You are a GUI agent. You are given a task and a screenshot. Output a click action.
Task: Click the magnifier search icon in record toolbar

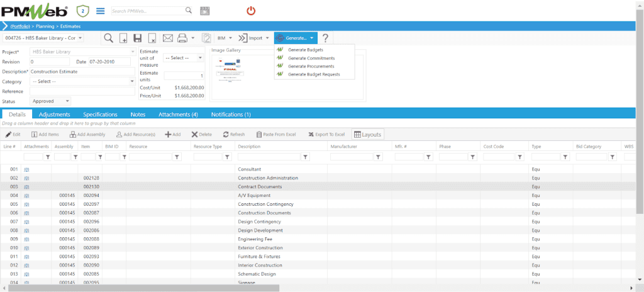(108, 38)
